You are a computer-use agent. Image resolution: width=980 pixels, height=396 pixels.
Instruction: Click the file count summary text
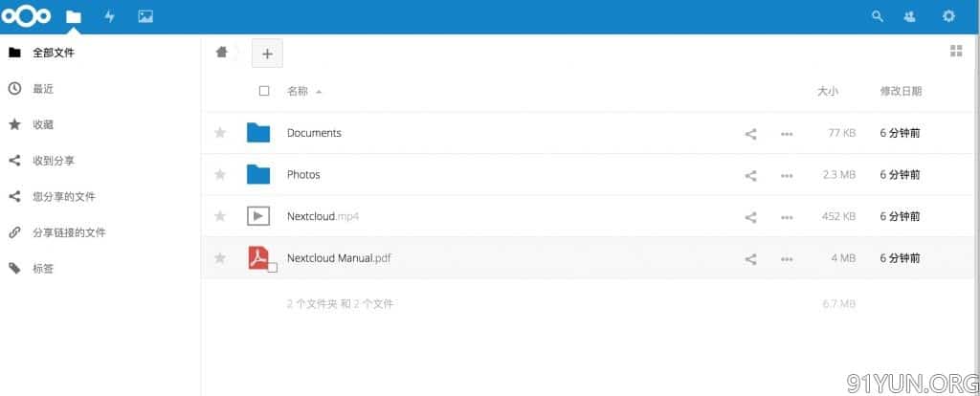340,304
